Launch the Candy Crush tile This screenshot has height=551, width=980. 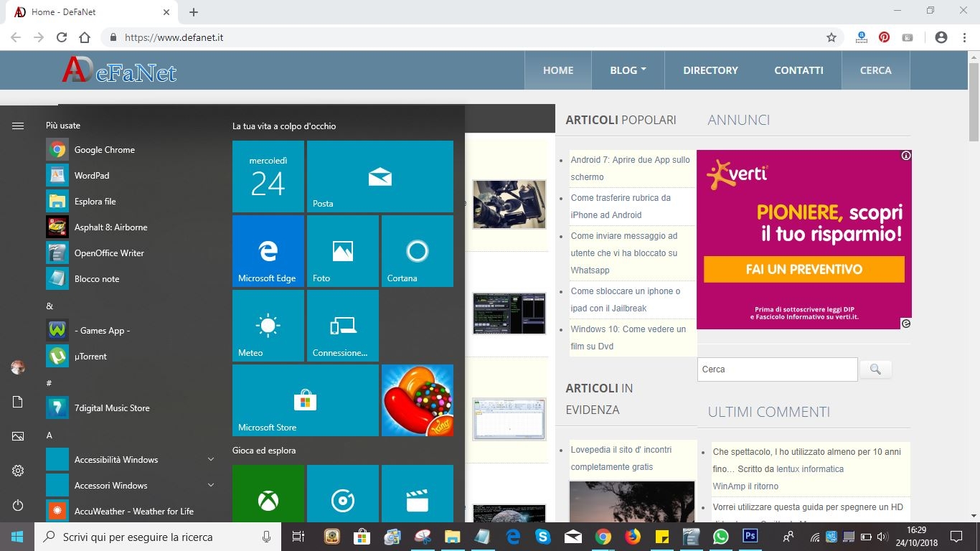click(x=418, y=400)
